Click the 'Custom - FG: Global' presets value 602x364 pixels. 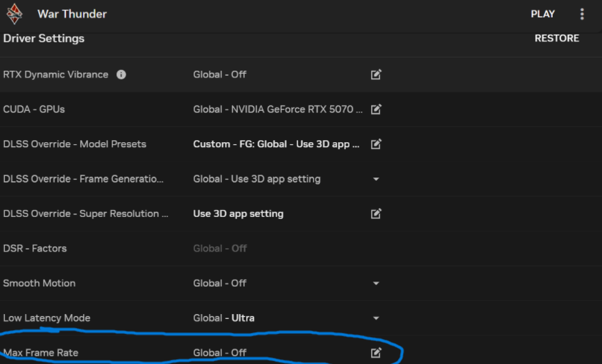(x=276, y=144)
